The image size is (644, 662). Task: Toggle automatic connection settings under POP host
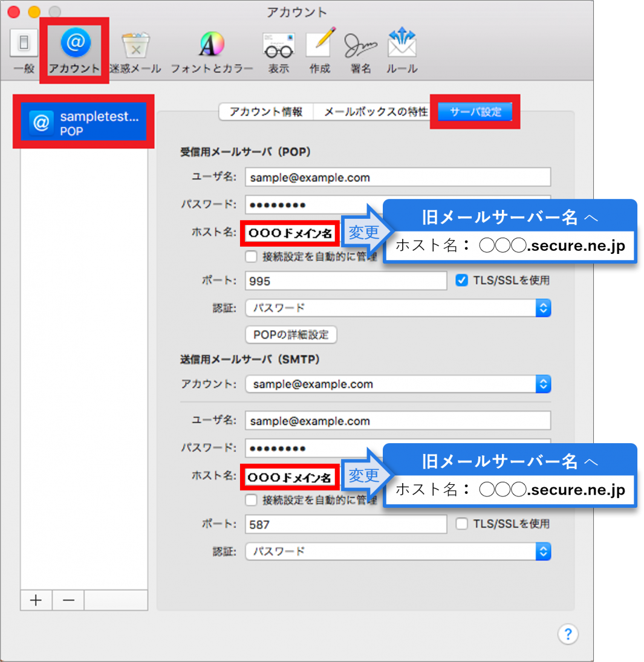(x=252, y=257)
